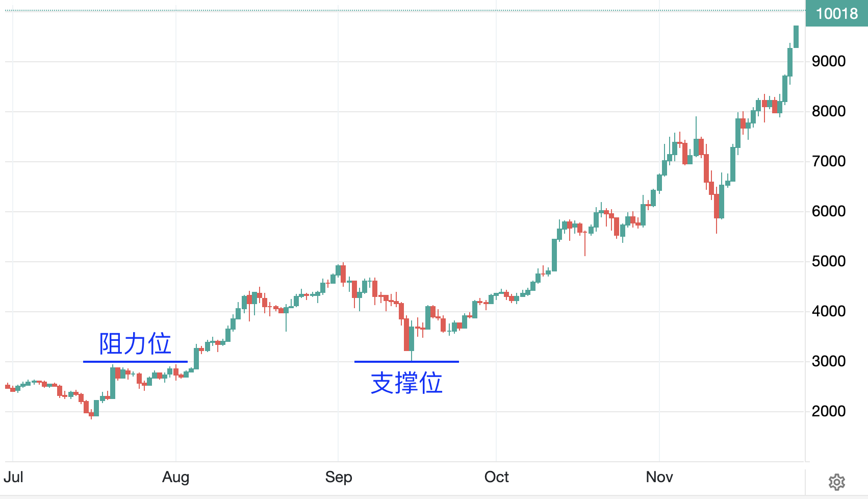
Task: Click the 10018 current price label
Action: [x=837, y=13]
